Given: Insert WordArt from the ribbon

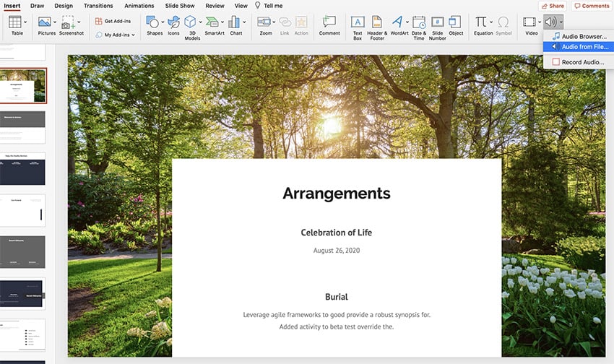Looking at the screenshot, I should coord(398,23).
